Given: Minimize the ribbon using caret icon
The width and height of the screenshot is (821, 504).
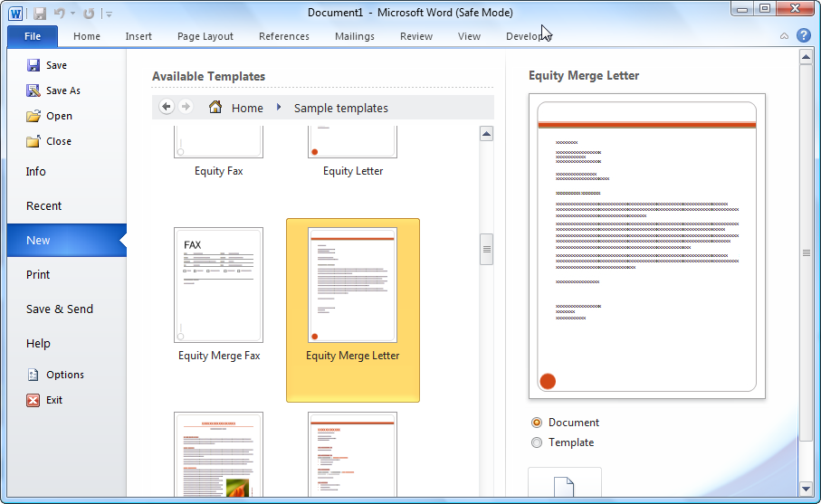Looking at the screenshot, I should 784,36.
